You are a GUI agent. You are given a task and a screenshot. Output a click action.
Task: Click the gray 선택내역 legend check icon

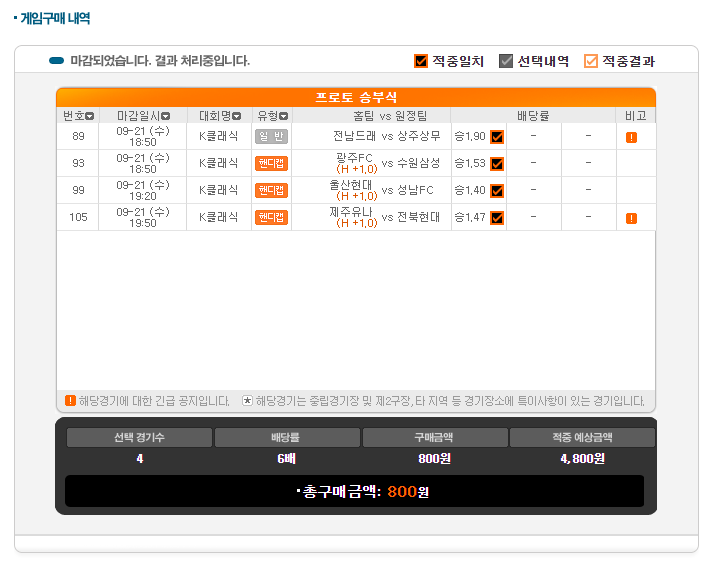506,61
